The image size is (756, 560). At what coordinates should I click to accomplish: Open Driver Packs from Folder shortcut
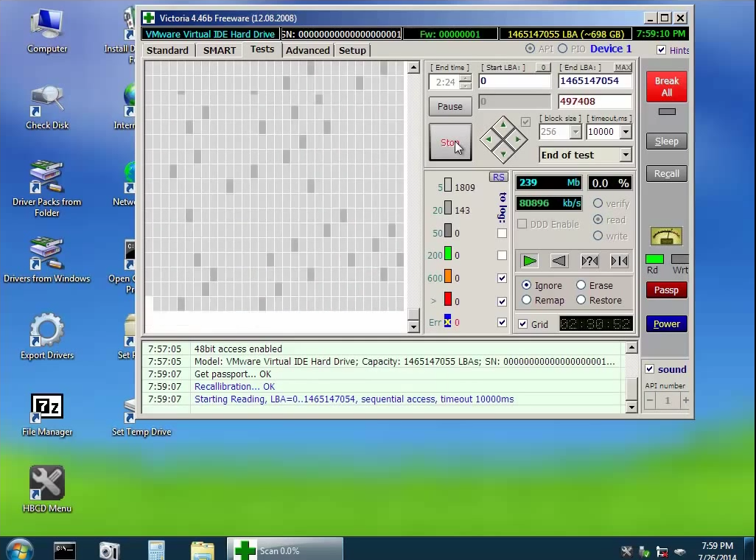tap(46, 189)
